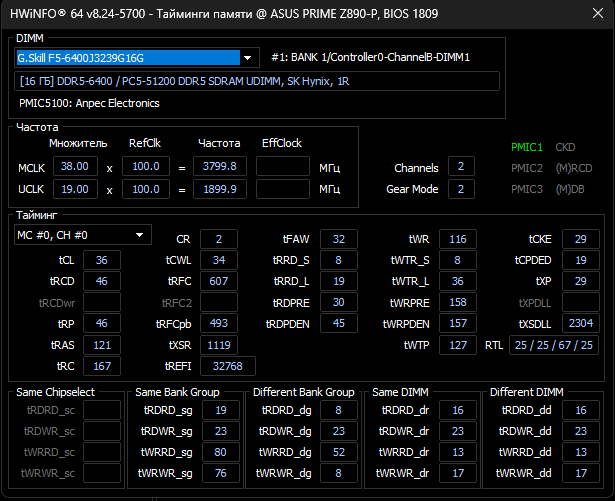Click the tWRPRE value 158
The image size is (615, 501).
[x=458, y=302]
